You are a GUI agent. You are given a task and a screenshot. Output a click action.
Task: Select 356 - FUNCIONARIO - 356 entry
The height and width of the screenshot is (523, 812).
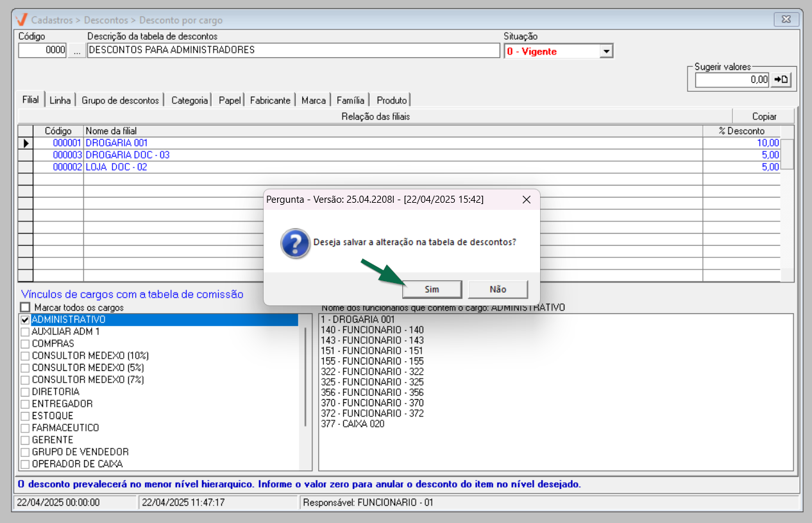[x=372, y=393]
